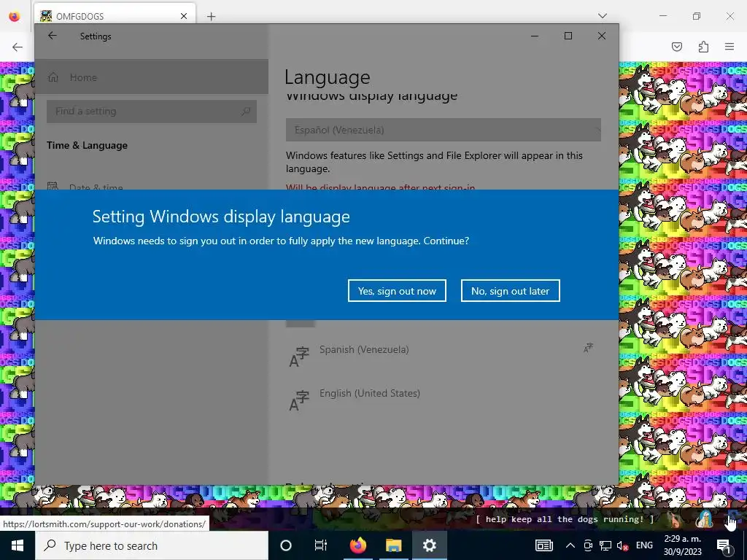Switch to Firefox from taskbar

(357, 545)
